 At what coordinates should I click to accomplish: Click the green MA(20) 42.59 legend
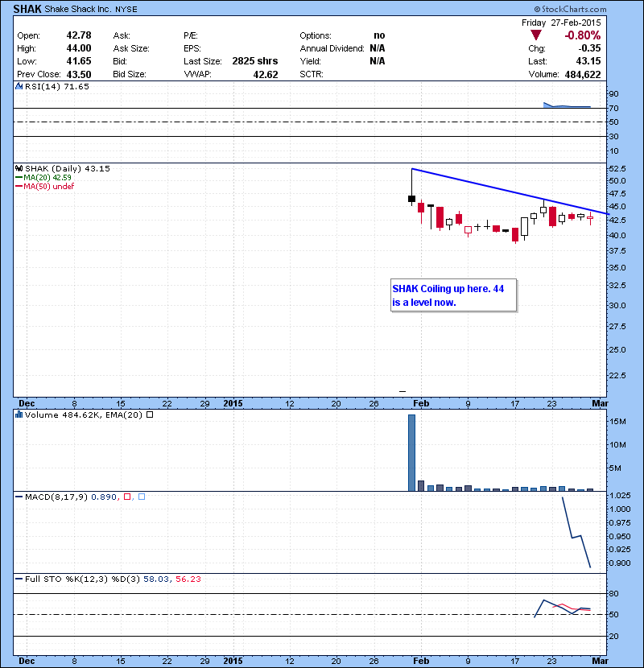click(43, 177)
